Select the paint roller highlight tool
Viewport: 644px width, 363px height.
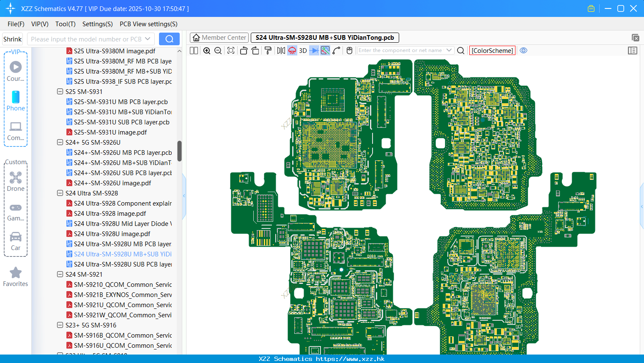click(x=268, y=50)
